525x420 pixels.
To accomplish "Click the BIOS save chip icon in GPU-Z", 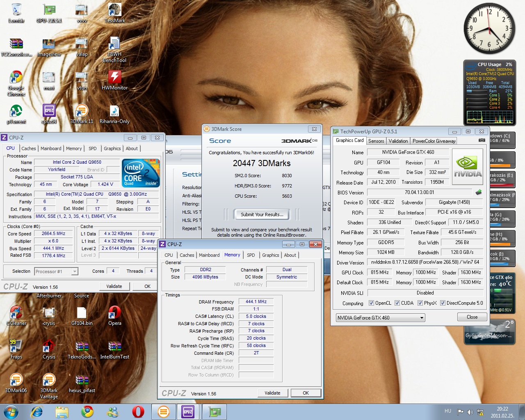I will tap(478, 192).
